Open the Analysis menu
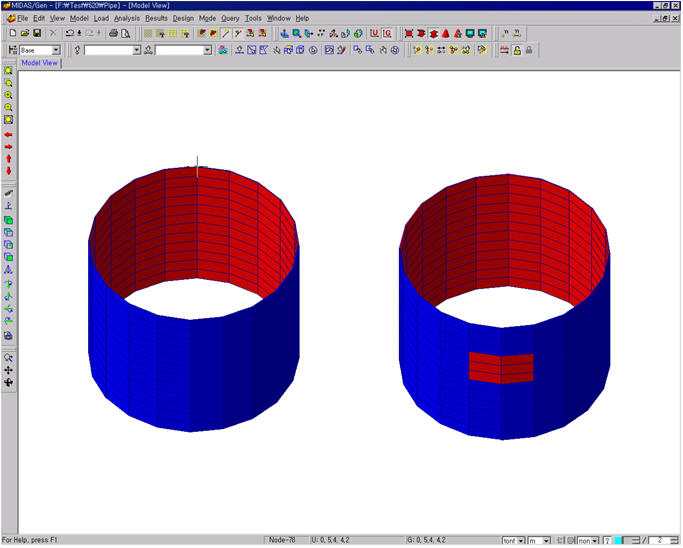683x548 pixels. click(127, 18)
